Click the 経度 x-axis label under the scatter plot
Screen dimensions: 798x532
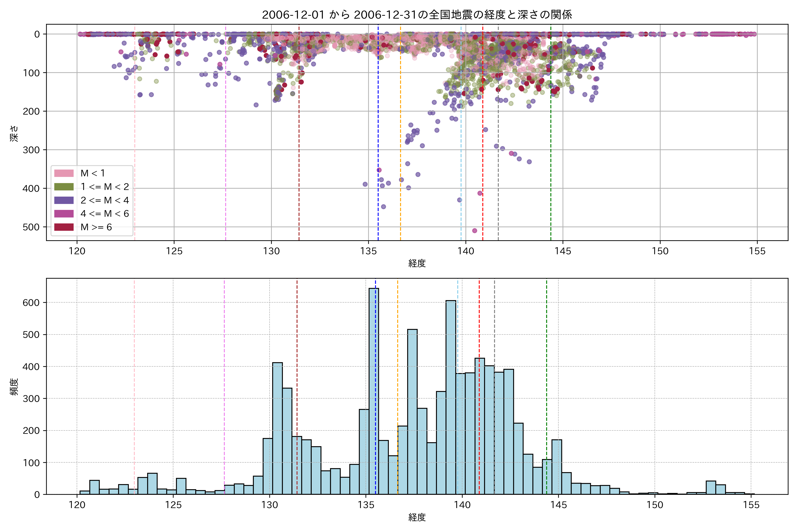[x=417, y=263]
